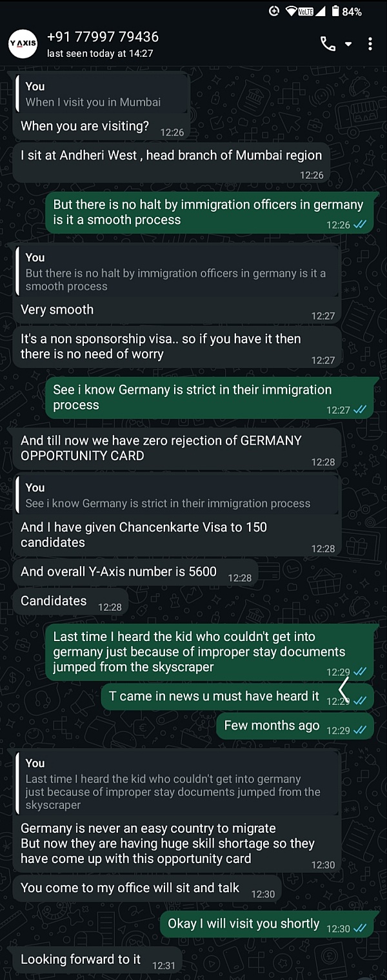The height and width of the screenshot is (980, 387).
Task: Open quoted reply 'See i know Germany is strict'
Action: 175,496
